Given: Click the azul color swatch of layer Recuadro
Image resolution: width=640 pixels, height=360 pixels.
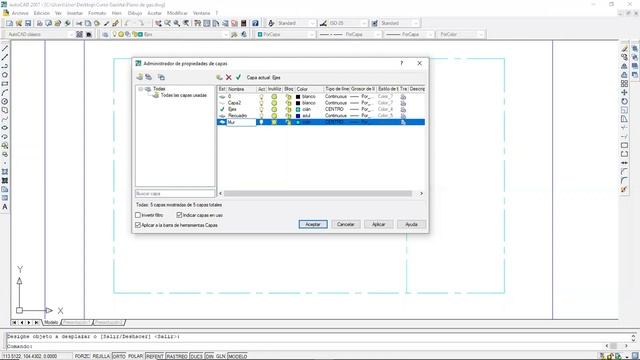Looking at the screenshot, I should [x=298, y=116].
